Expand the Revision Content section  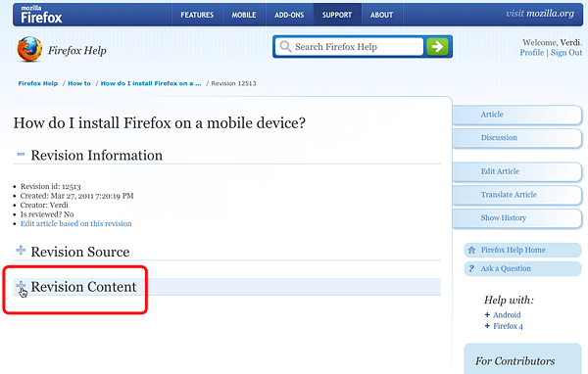coord(21,286)
